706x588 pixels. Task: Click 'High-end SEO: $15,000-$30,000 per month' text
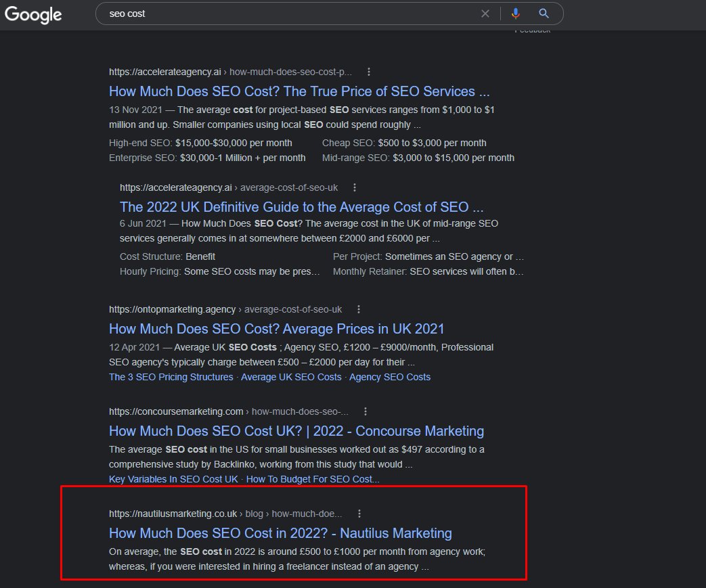tap(200, 143)
